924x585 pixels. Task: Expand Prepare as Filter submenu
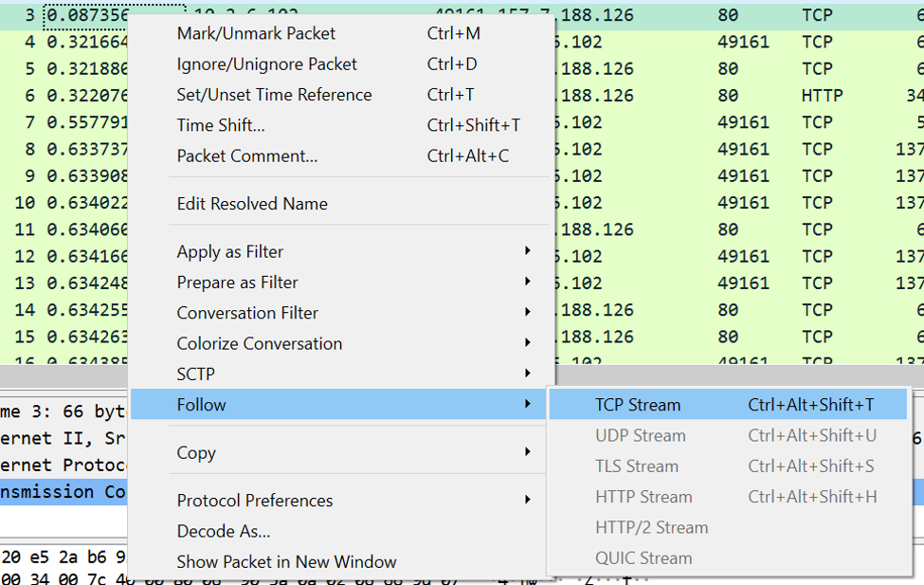[237, 283]
